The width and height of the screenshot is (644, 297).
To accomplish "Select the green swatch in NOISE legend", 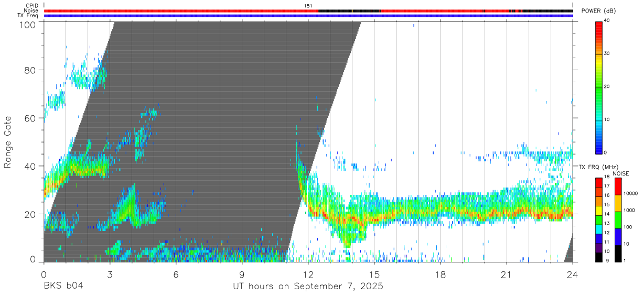I will pos(617,220).
